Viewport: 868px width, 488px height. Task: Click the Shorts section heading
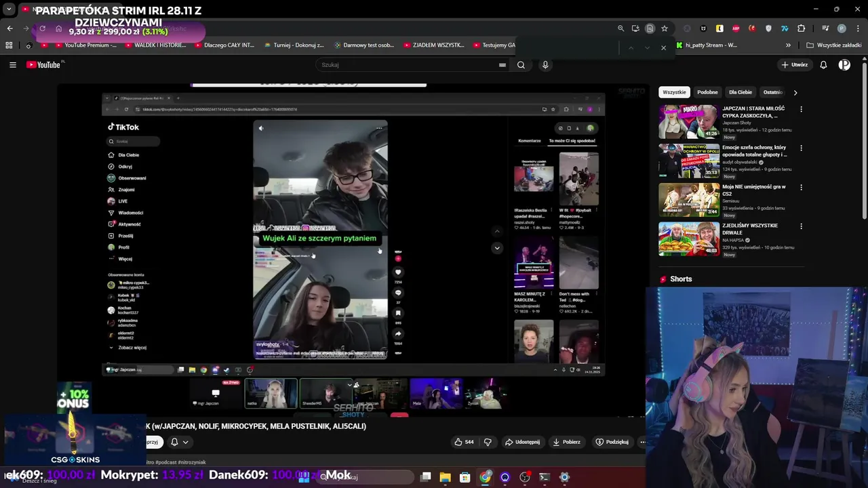pyautogui.click(x=681, y=279)
